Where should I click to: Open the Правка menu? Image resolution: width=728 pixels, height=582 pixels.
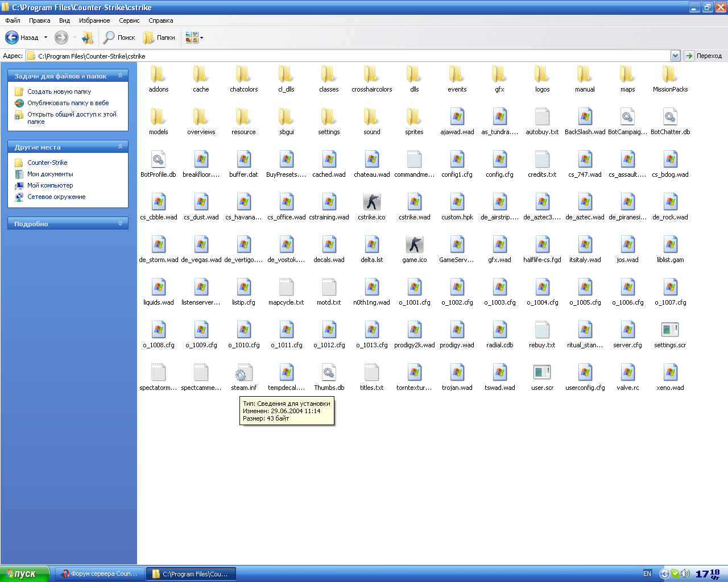(x=40, y=20)
